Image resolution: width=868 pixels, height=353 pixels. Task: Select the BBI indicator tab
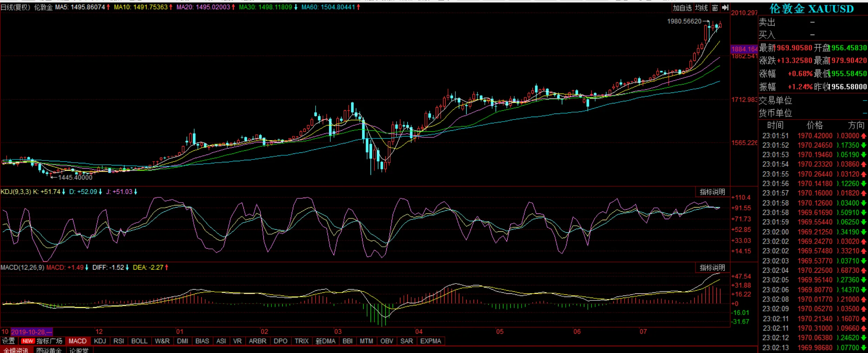(x=347, y=341)
